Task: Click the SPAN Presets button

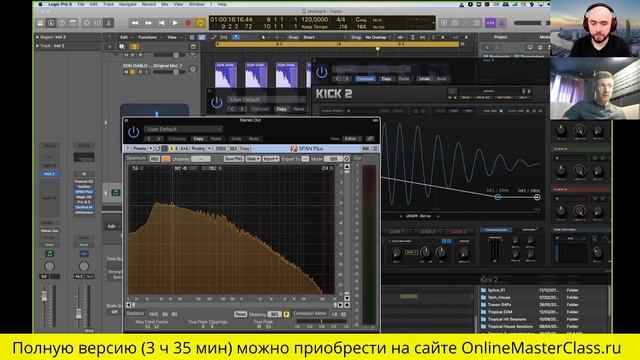Action: point(140,149)
